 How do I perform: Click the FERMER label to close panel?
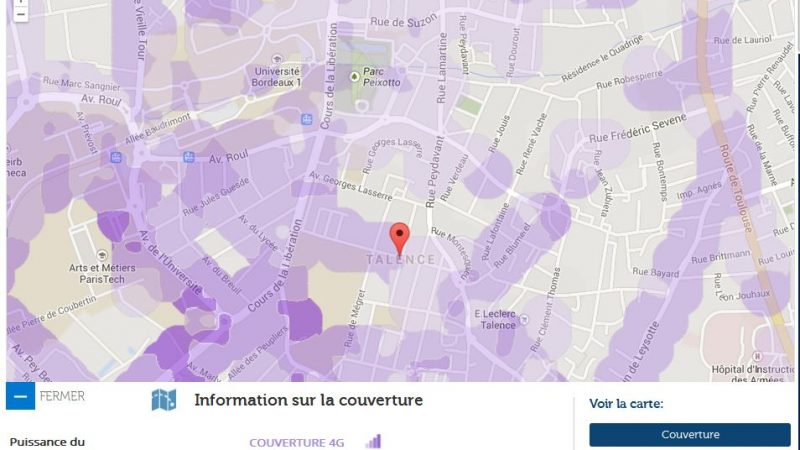click(62, 396)
